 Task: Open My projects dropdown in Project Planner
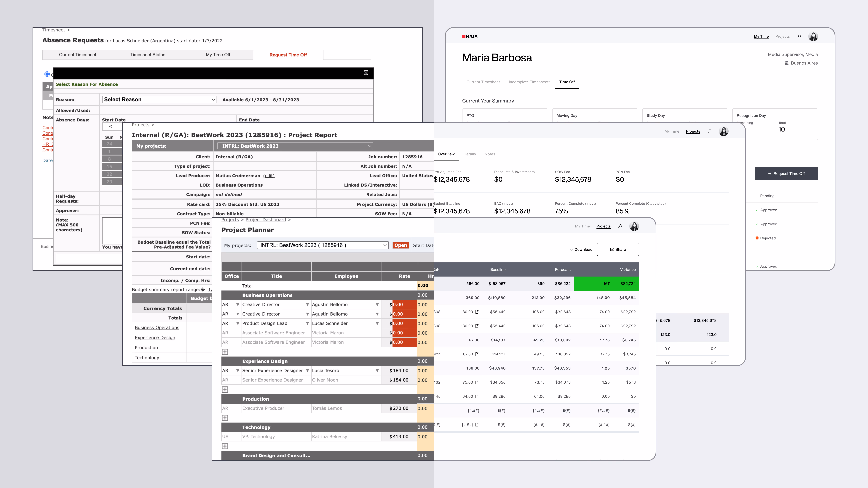(323, 245)
